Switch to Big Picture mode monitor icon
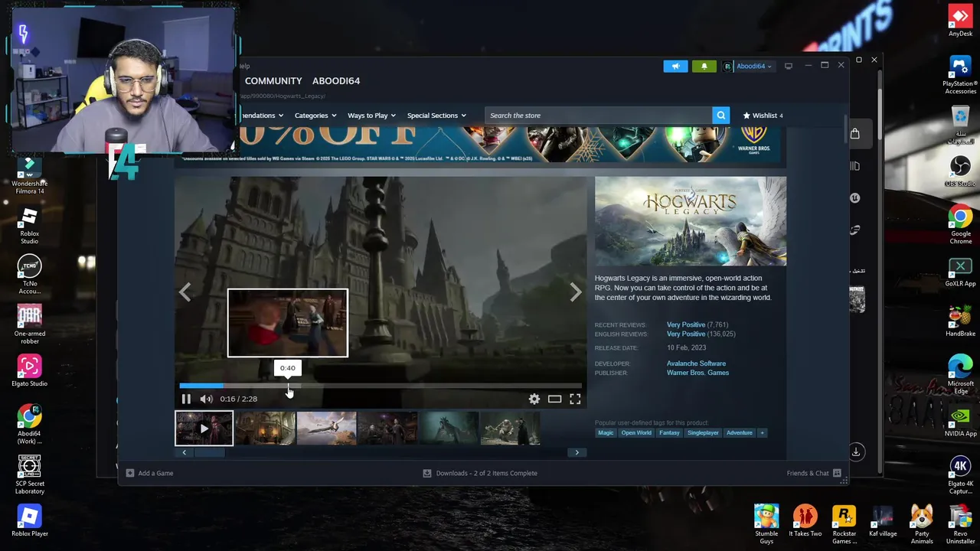980x551 pixels. 789,66
